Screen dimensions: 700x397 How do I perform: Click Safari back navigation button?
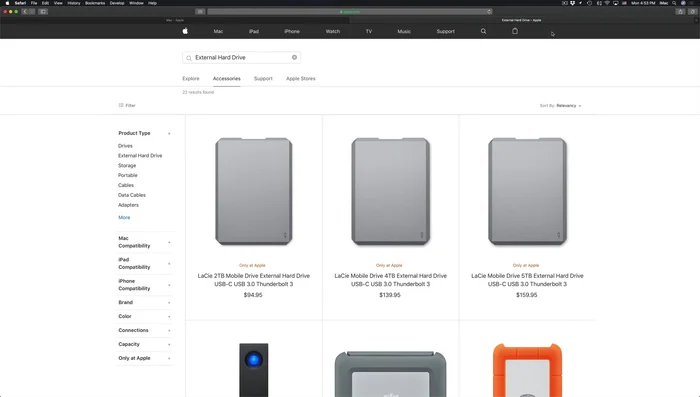[x=25, y=12]
